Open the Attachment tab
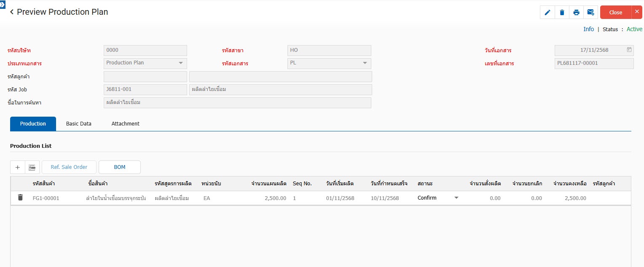Image resolution: width=644 pixels, height=267 pixels. point(125,124)
